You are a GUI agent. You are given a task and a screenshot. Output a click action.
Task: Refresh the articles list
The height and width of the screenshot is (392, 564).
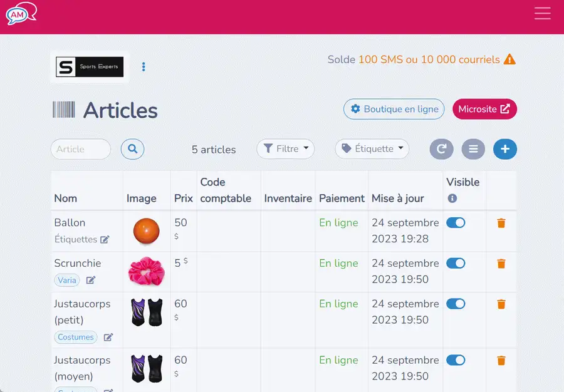click(x=441, y=149)
